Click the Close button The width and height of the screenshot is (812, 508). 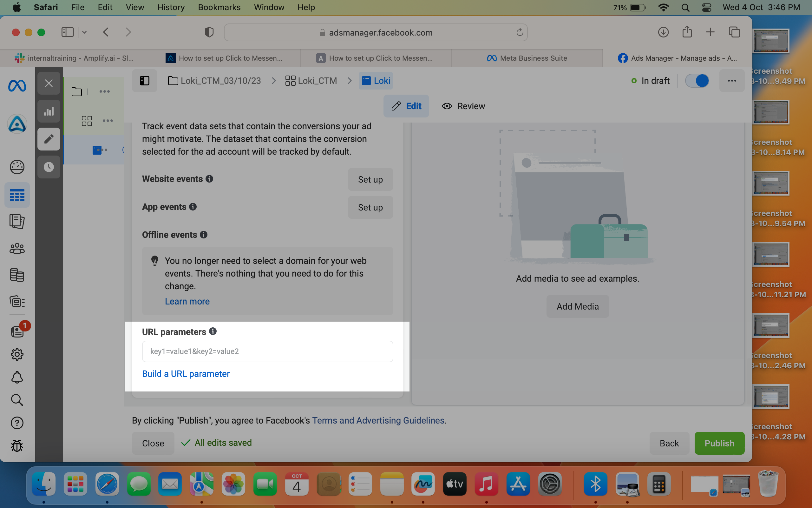tap(153, 443)
